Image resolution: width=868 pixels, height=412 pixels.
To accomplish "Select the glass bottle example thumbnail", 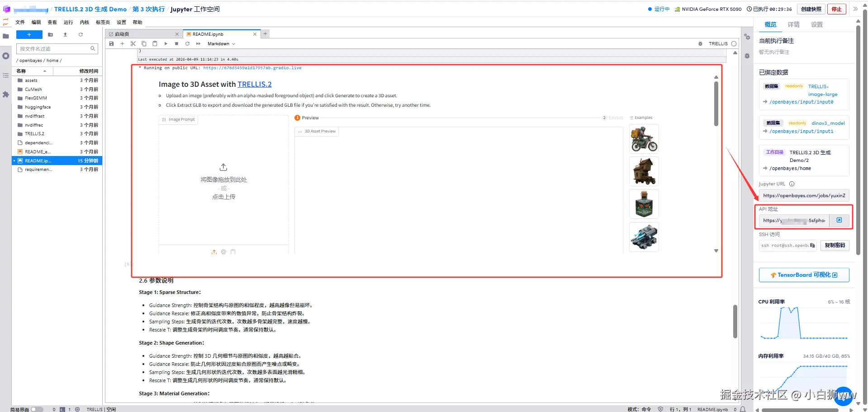I will (x=644, y=204).
